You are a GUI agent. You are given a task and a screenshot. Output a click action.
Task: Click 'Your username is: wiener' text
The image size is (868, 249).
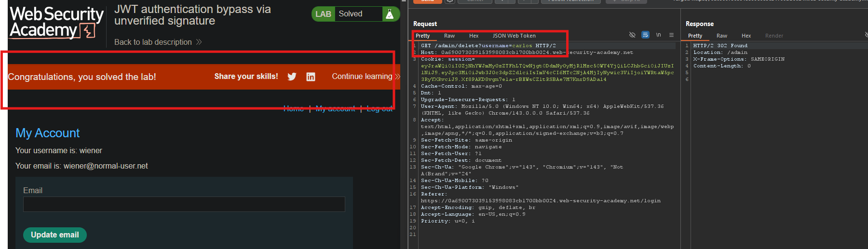click(59, 151)
